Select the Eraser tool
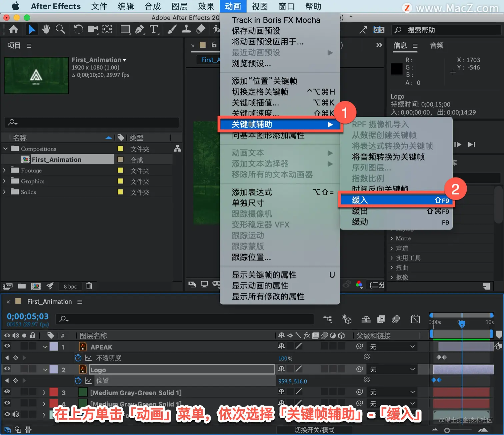 pyautogui.click(x=200, y=29)
